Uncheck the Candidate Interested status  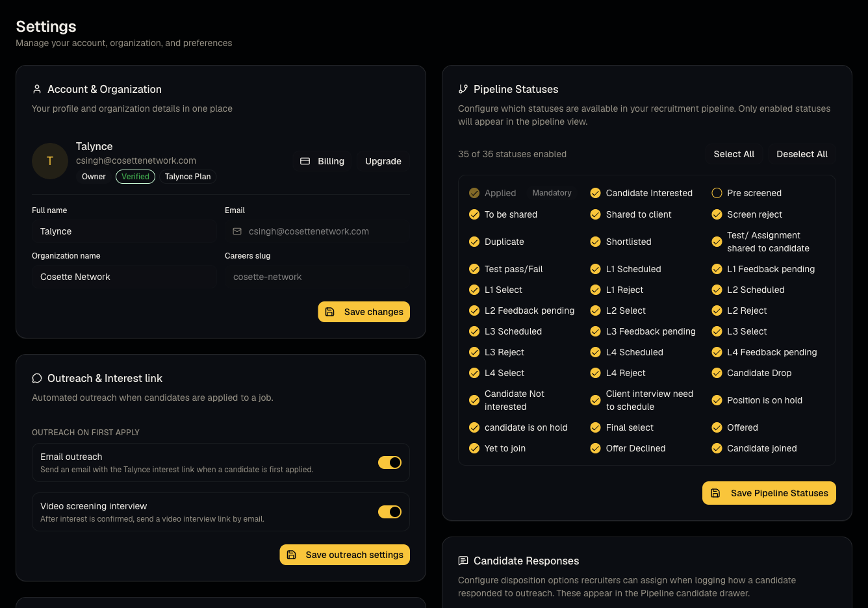(x=595, y=193)
